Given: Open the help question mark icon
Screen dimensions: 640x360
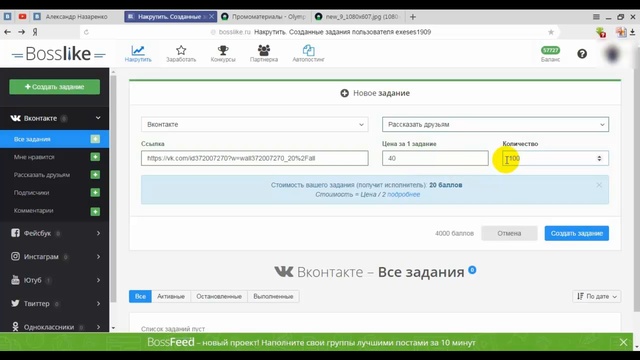Looking at the screenshot, I should pos(582,54).
